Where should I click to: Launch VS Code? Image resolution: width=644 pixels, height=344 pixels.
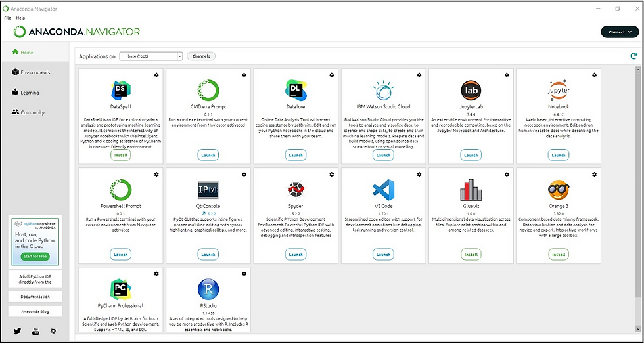tap(383, 255)
